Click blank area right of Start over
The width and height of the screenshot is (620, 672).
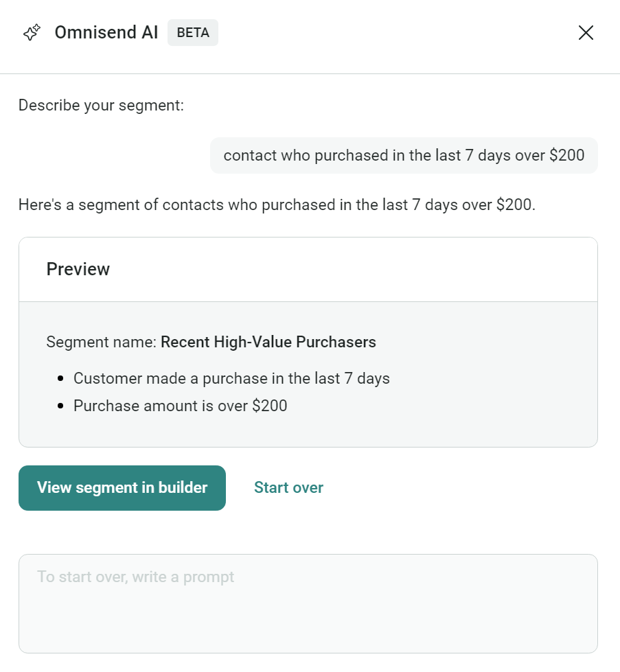point(467,488)
